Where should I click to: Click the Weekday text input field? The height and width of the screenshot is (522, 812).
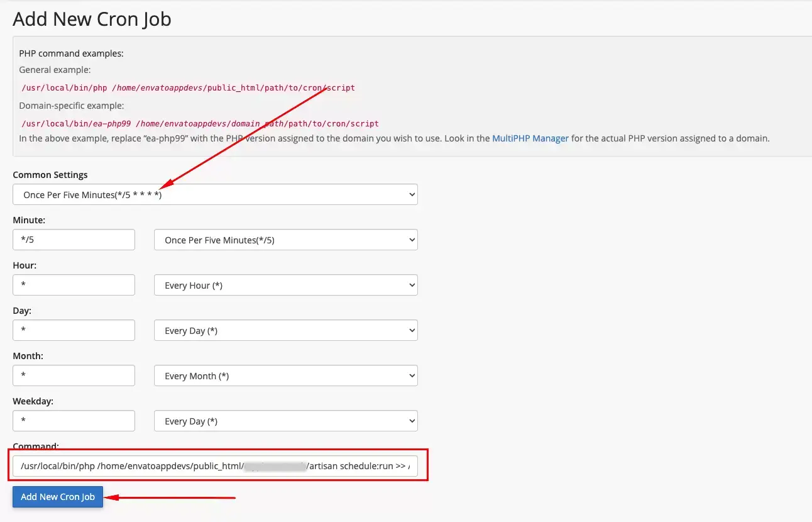(74, 421)
